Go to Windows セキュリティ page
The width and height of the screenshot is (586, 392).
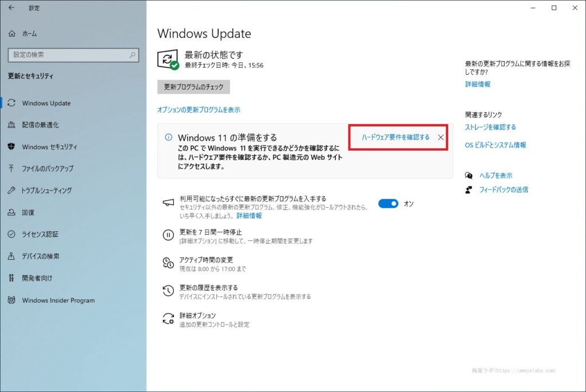coord(49,147)
